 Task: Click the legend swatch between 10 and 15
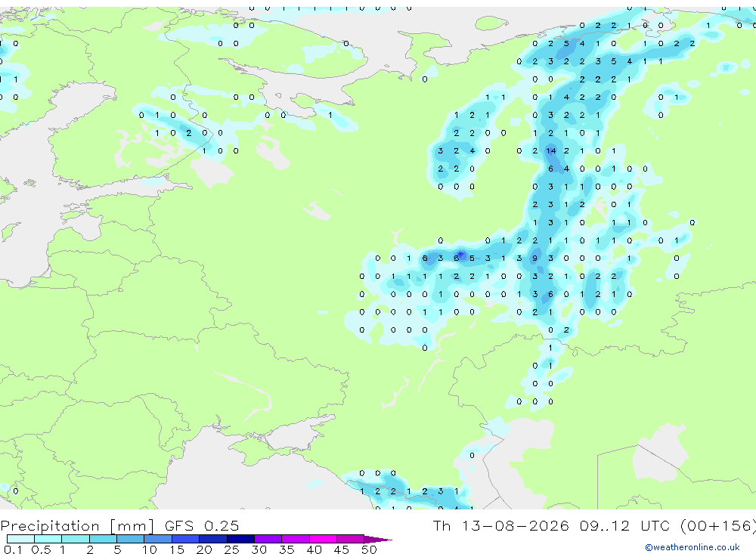158,539
